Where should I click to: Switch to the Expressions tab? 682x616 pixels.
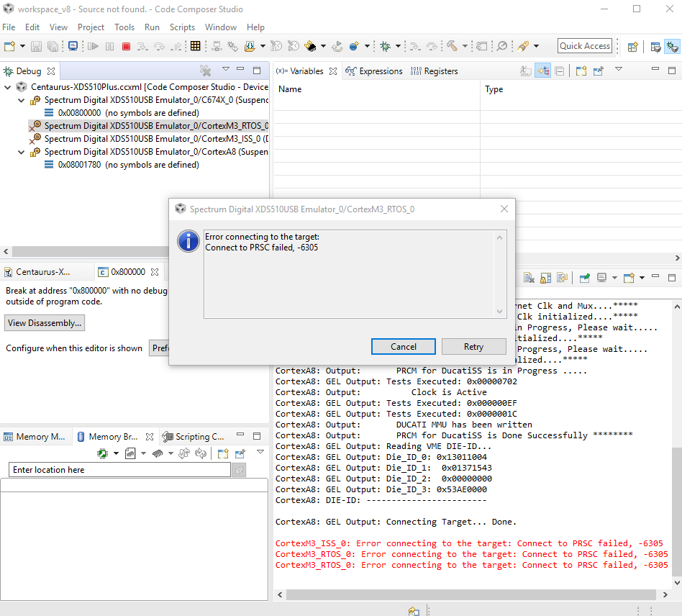pos(374,71)
